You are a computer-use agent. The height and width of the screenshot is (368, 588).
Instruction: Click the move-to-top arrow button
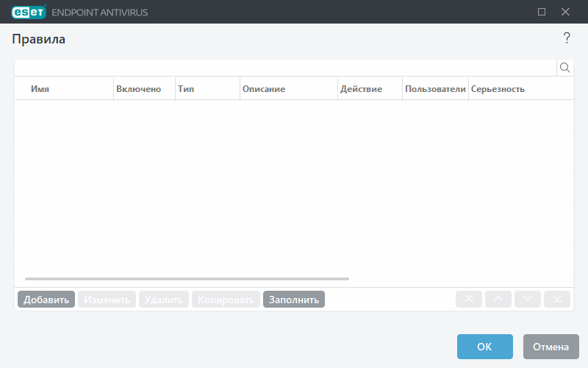coord(469,299)
